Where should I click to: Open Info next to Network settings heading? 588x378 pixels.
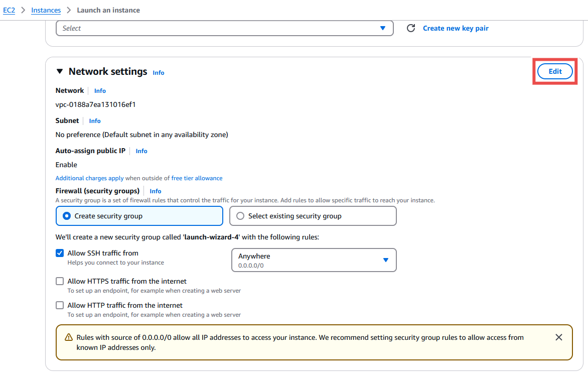pyautogui.click(x=159, y=73)
